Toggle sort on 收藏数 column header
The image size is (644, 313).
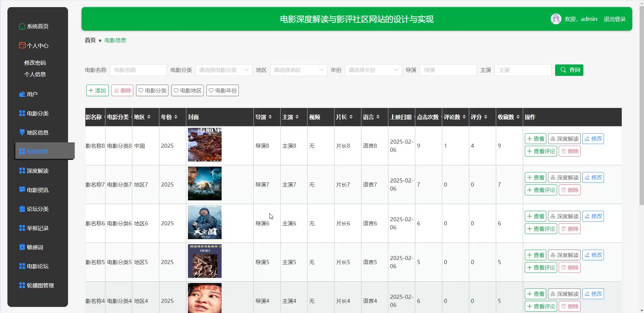(x=518, y=117)
